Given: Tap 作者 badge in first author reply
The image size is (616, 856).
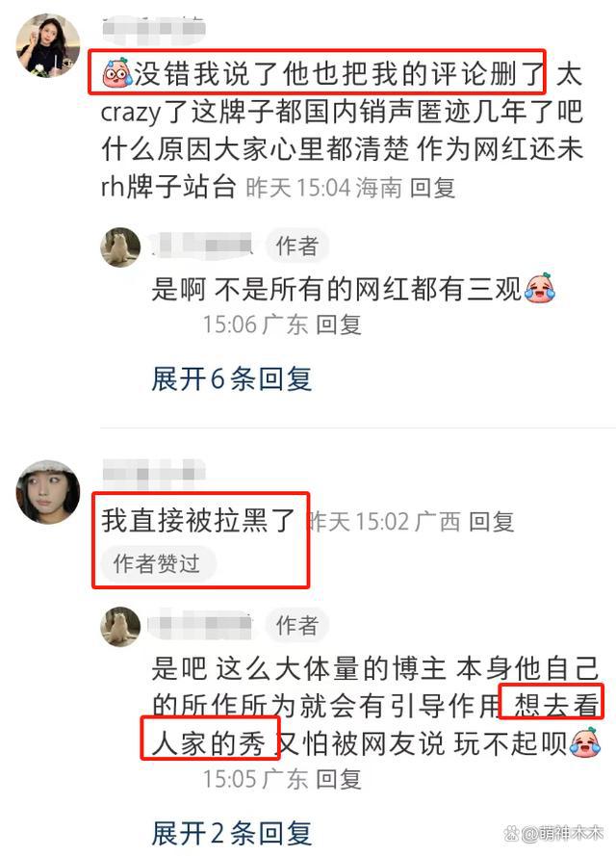Looking at the screenshot, I should pos(296,246).
